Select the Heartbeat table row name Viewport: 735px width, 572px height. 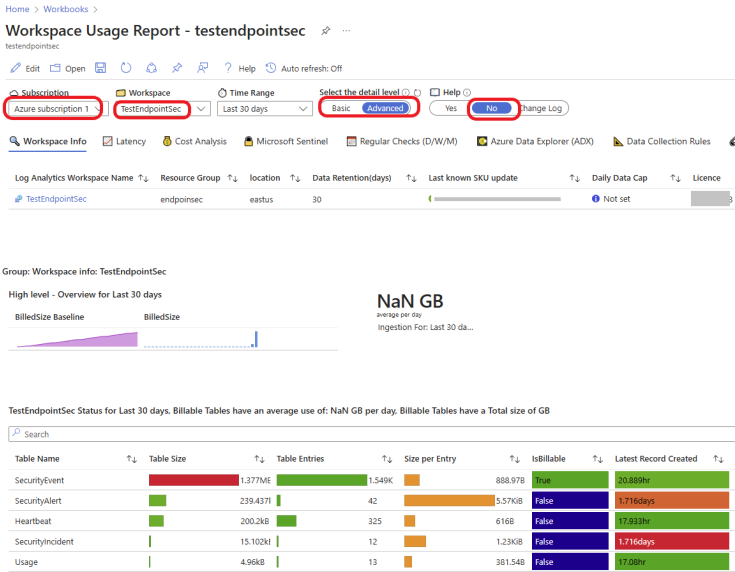tap(33, 521)
